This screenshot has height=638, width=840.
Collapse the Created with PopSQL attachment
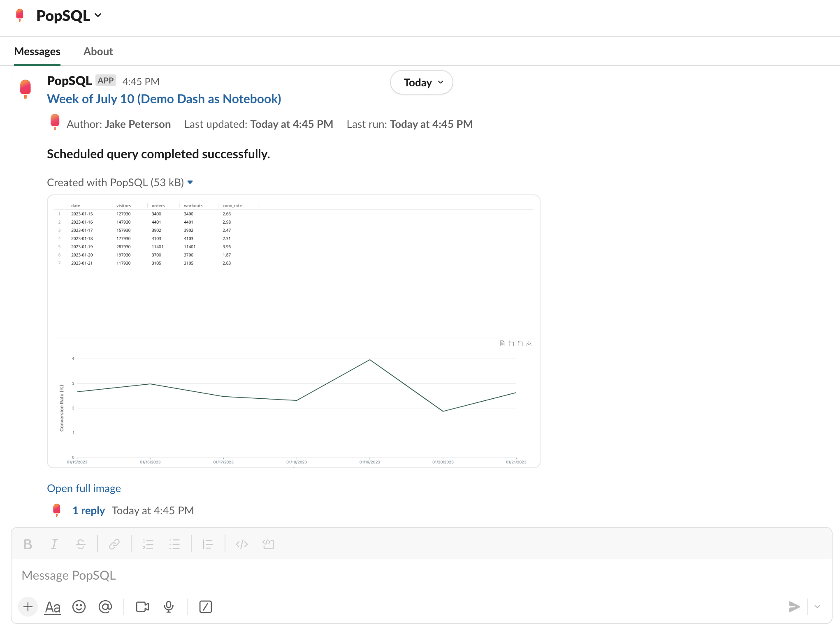[190, 183]
